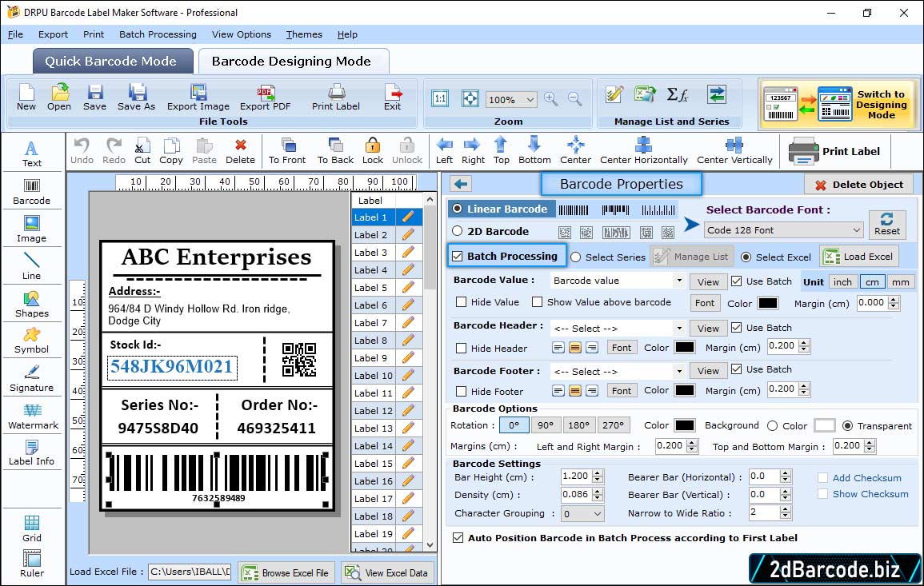Choose the Select Excel radio button

click(746, 257)
